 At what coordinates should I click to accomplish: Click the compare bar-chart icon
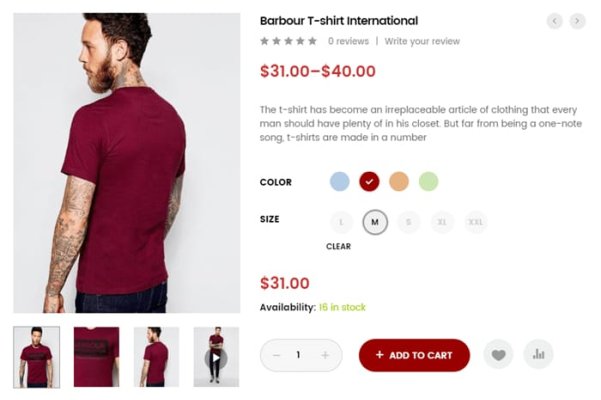[539, 354]
